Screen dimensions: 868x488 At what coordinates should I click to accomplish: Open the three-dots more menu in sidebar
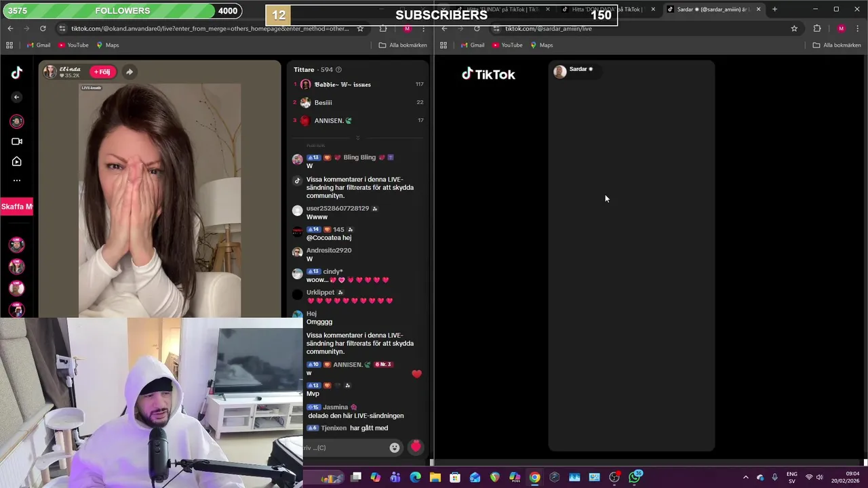coord(17,180)
